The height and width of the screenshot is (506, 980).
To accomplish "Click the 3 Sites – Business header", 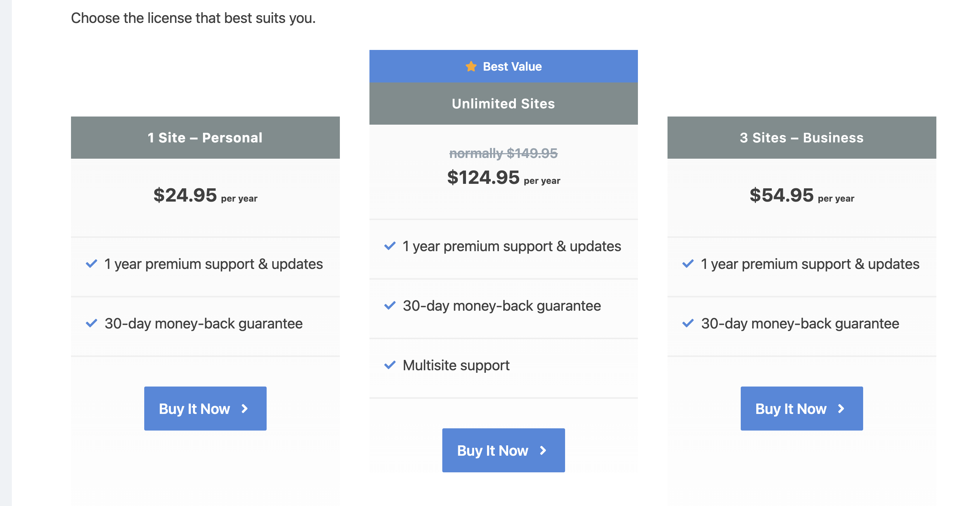I will [802, 137].
